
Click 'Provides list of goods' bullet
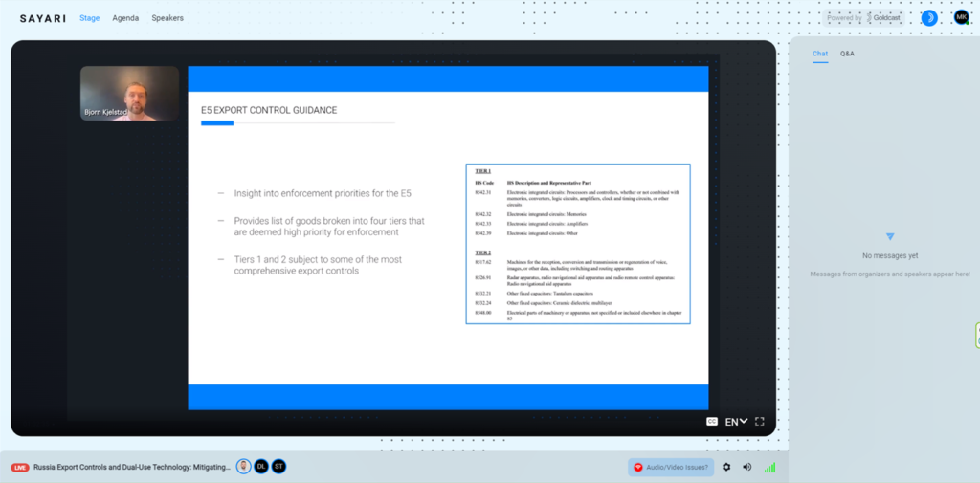[329, 226]
